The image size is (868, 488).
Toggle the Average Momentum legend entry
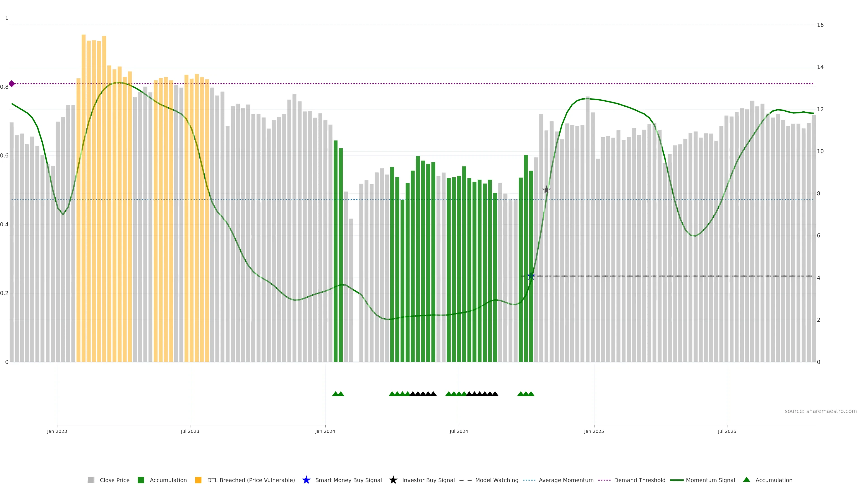pos(566,480)
